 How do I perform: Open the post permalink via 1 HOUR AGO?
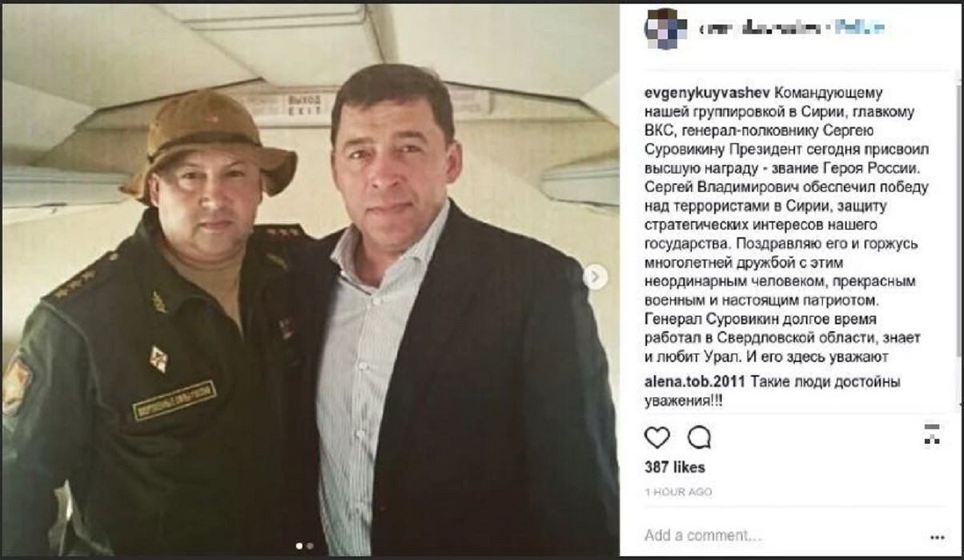point(678,492)
